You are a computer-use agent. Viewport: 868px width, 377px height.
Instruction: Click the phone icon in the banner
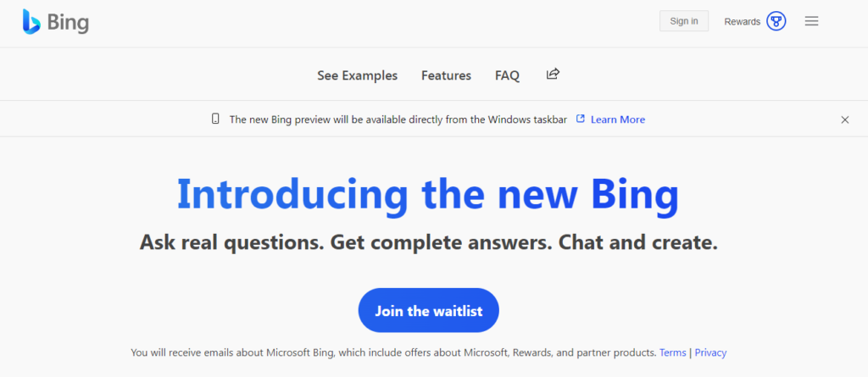(215, 119)
